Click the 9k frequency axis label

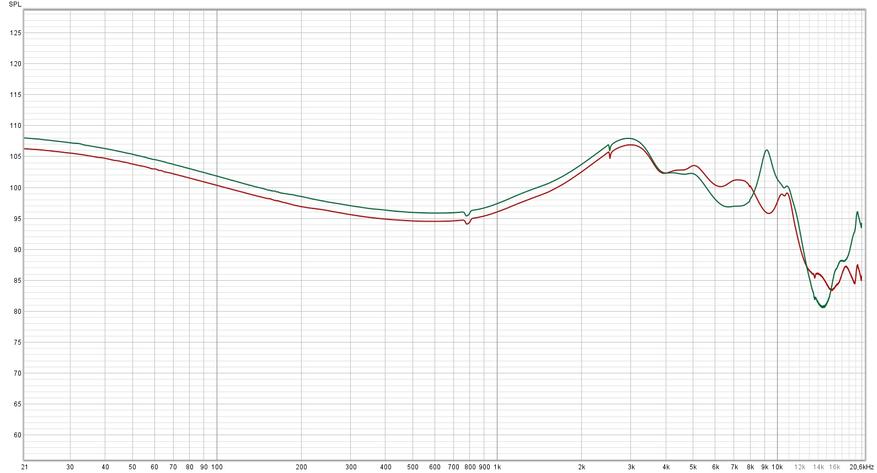[765, 467]
